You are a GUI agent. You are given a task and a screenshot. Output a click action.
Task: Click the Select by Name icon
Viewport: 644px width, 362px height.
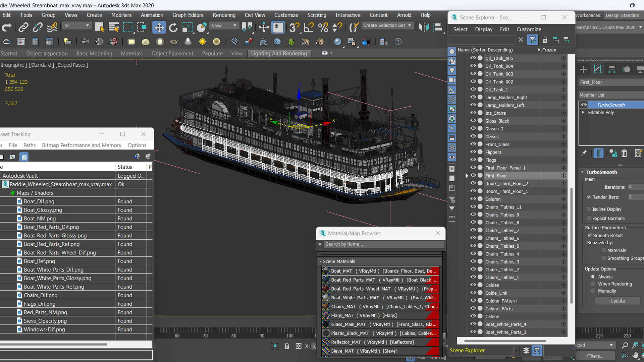click(114, 27)
